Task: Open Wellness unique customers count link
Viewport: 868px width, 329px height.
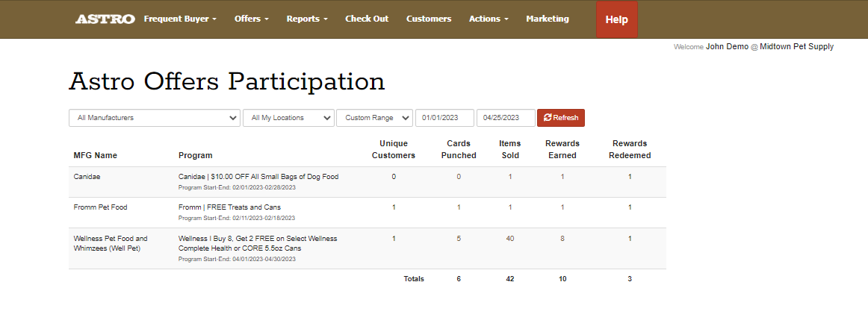Action: [x=394, y=239]
